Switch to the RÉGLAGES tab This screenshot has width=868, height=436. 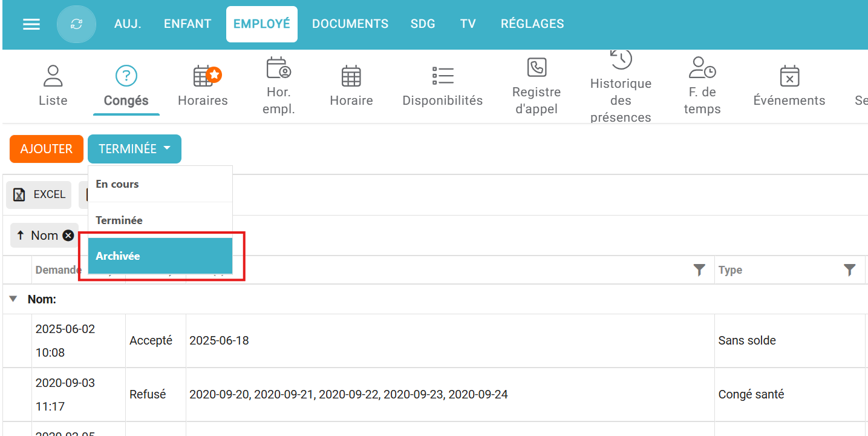coord(532,24)
